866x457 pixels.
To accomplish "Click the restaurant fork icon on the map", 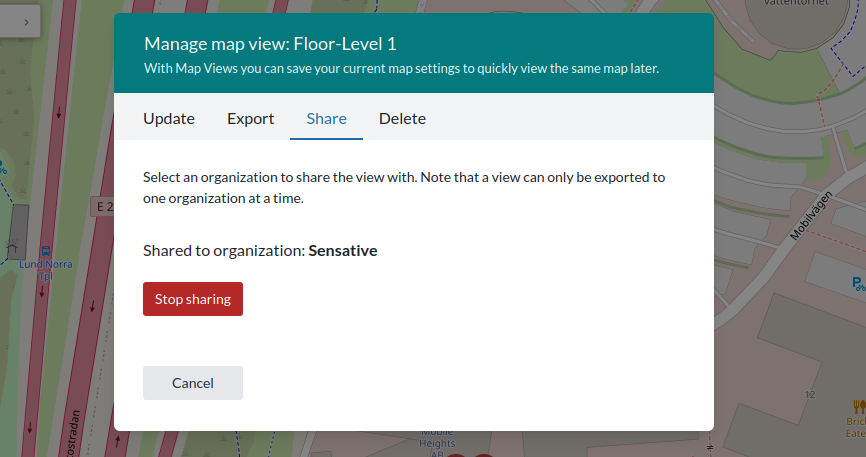I will [859, 407].
